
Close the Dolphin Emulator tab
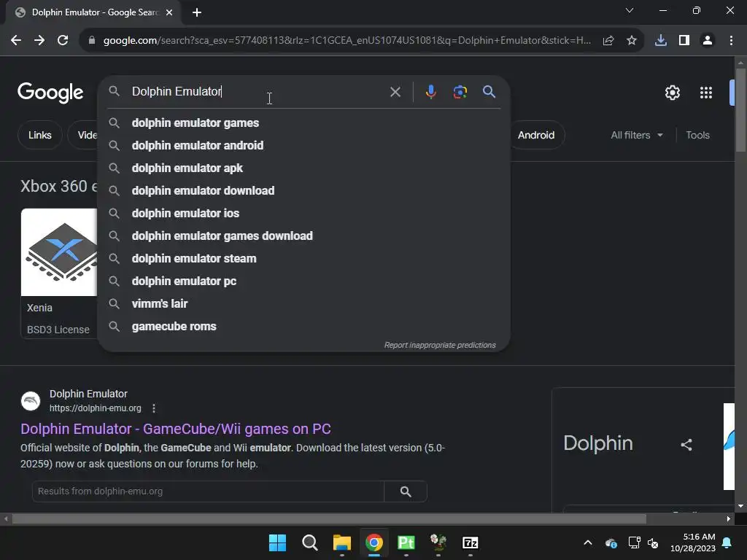coord(169,12)
